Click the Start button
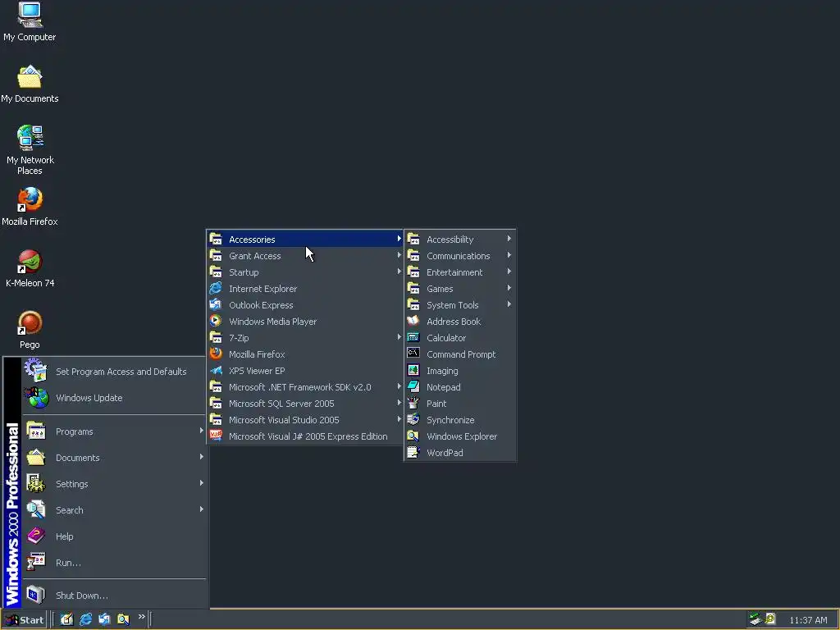This screenshot has height=630, width=840. pos(24,620)
